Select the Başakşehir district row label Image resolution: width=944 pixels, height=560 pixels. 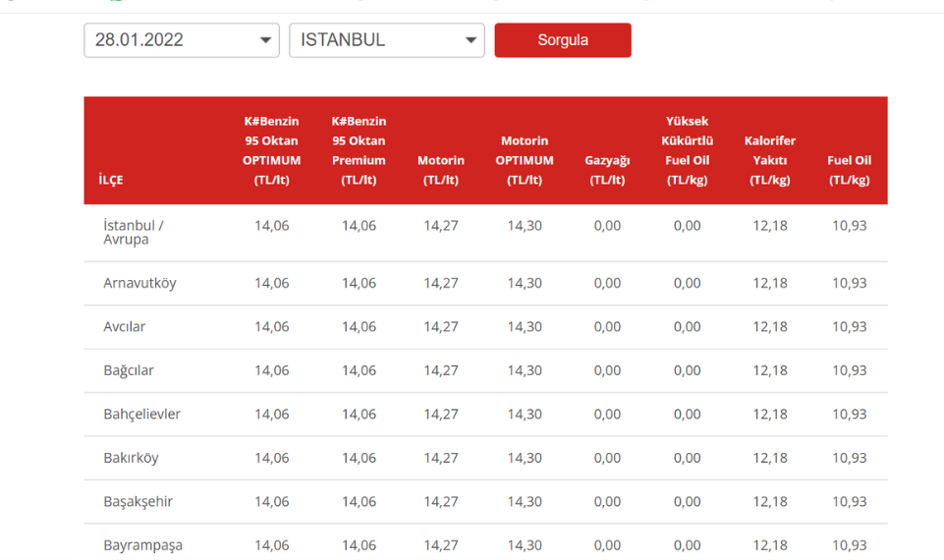tap(139, 501)
